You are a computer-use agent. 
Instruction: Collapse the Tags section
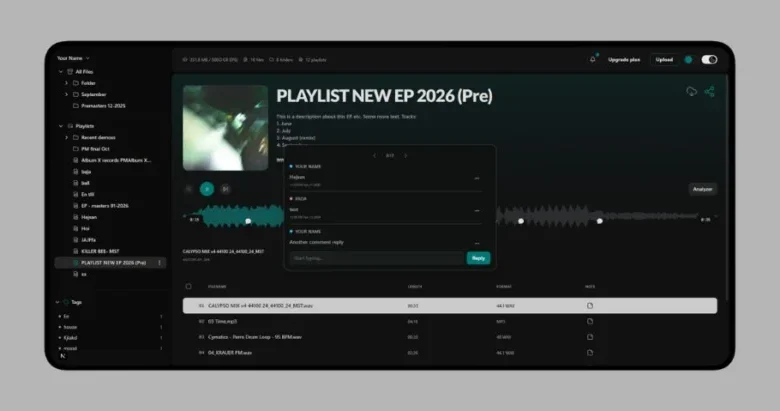tap(59, 301)
